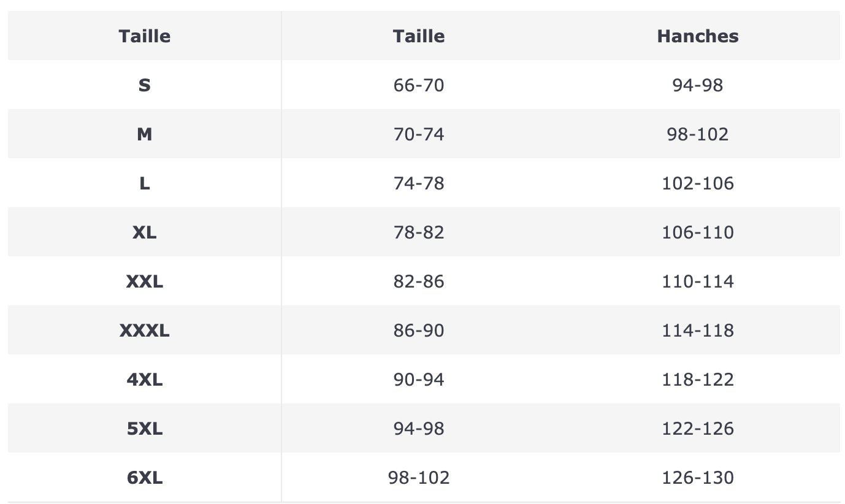
Task: Click the 126-130 hips cell
Action: [697, 478]
